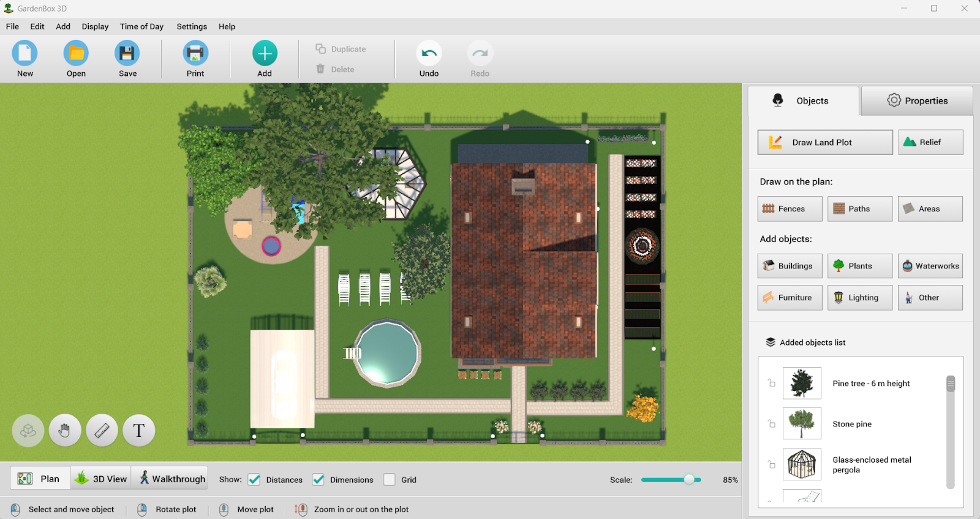This screenshot has height=519, width=980.
Task: Select the ruler measuring tool
Action: [x=102, y=430]
